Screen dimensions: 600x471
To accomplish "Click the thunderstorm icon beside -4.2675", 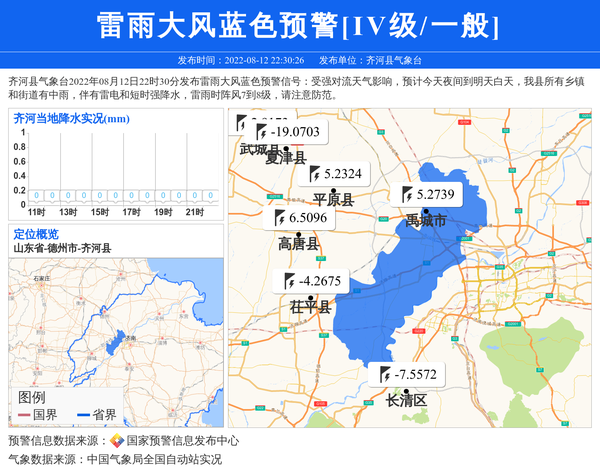I will pyautogui.click(x=290, y=281).
